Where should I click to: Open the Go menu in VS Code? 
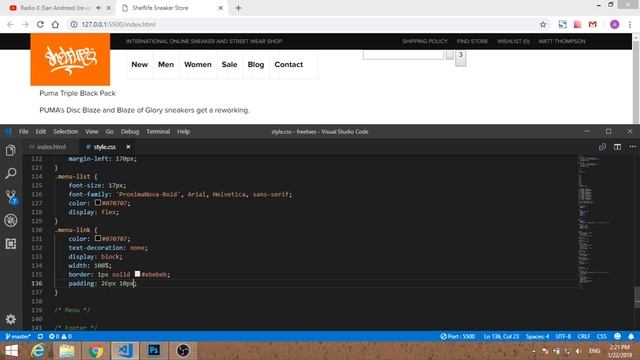pos(109,131)
